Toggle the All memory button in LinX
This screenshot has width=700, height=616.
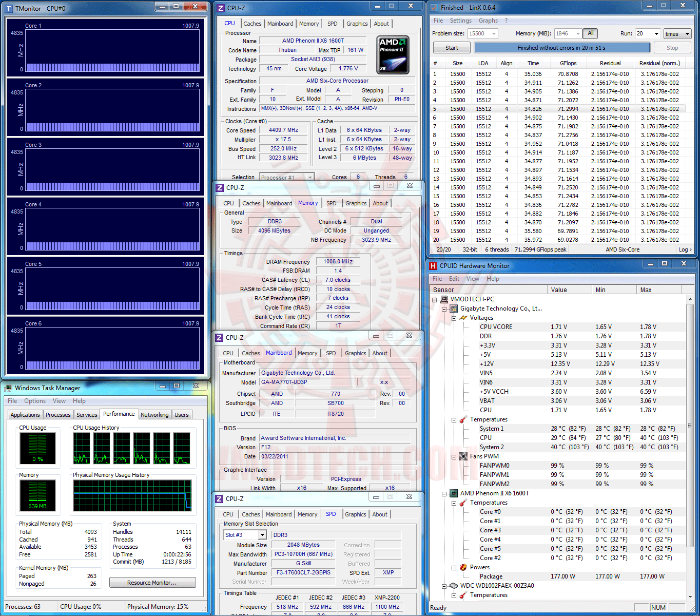pos(591,33)
